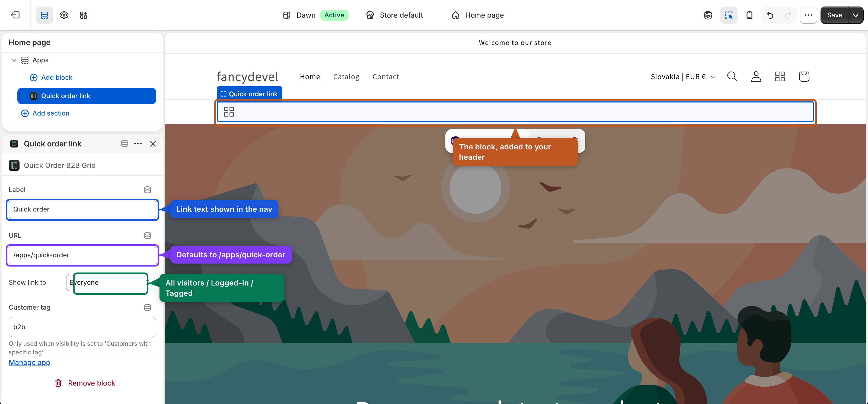Click the Home page sidebar heading
The image size is (868, 404).
pos(30,43)
